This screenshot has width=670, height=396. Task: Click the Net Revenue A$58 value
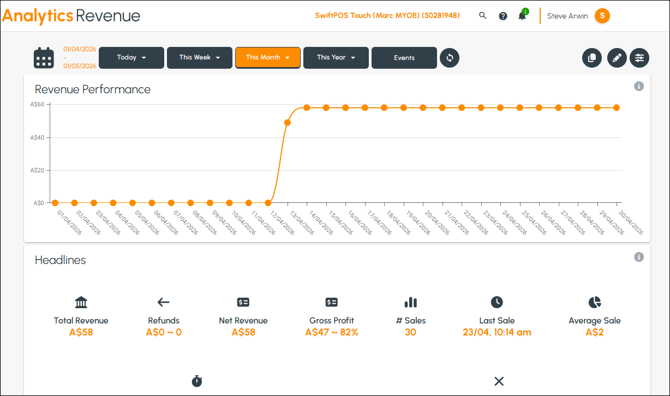click(x=243, y=332)
